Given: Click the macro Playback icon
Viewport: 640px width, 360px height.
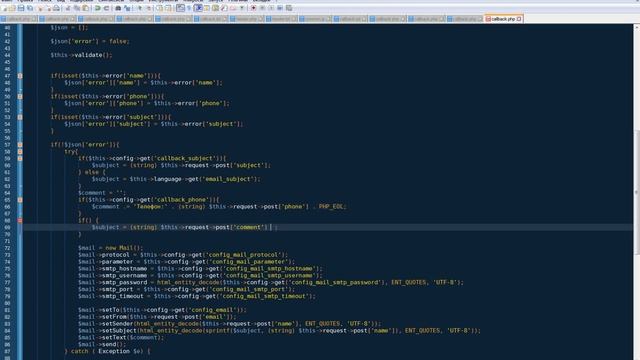Looking at the screenshot, I should pyautogui.click(x=271, y=8).
